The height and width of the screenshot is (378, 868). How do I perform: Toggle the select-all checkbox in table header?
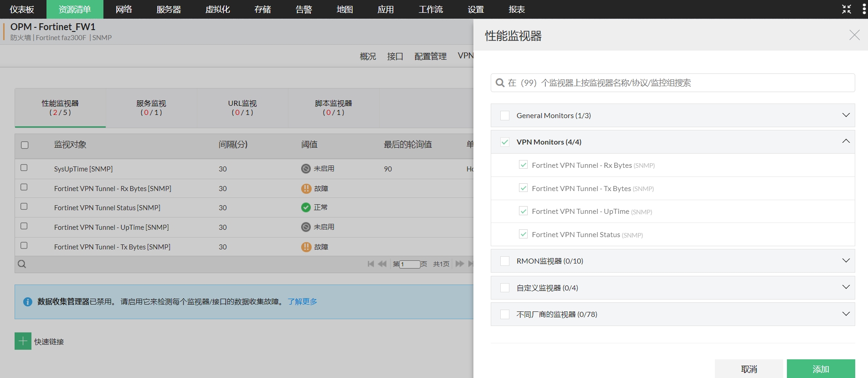point(25,145)
